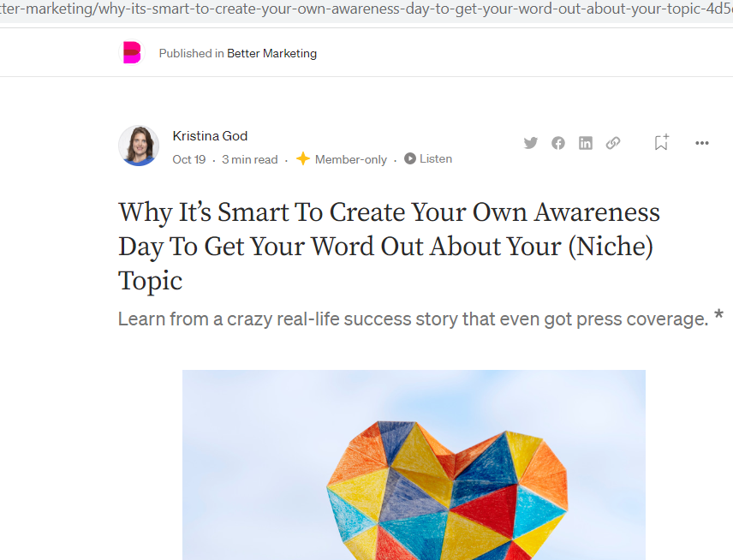Viewport: 733px width, 560px height.
Task: Save article with bookmark icon
Action: [x=661, y=142]
